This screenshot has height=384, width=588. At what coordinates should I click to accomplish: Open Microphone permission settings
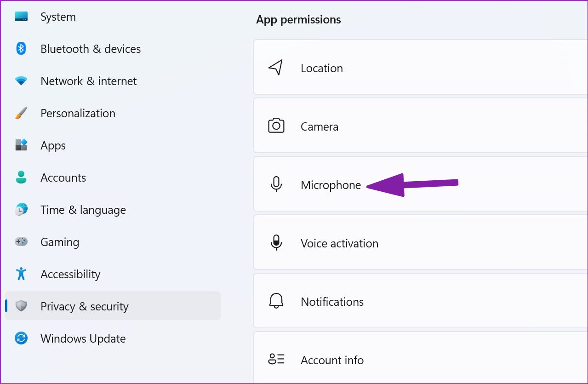[420, 184]
